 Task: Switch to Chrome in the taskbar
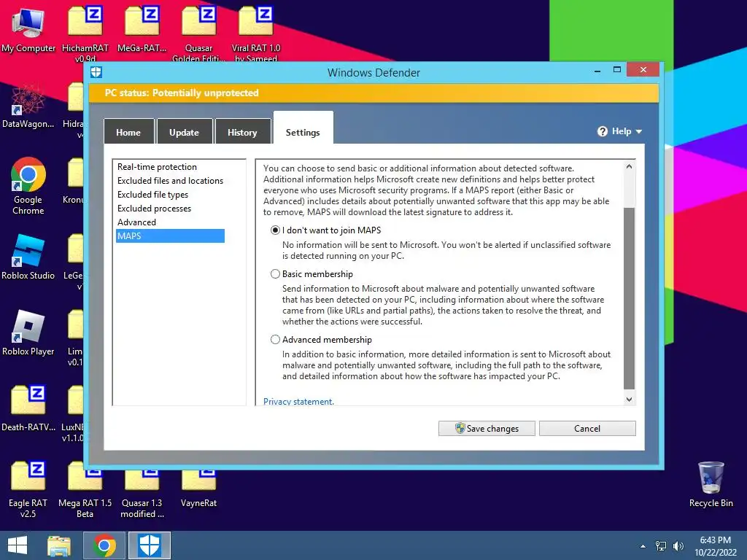[x=104, y=545]
